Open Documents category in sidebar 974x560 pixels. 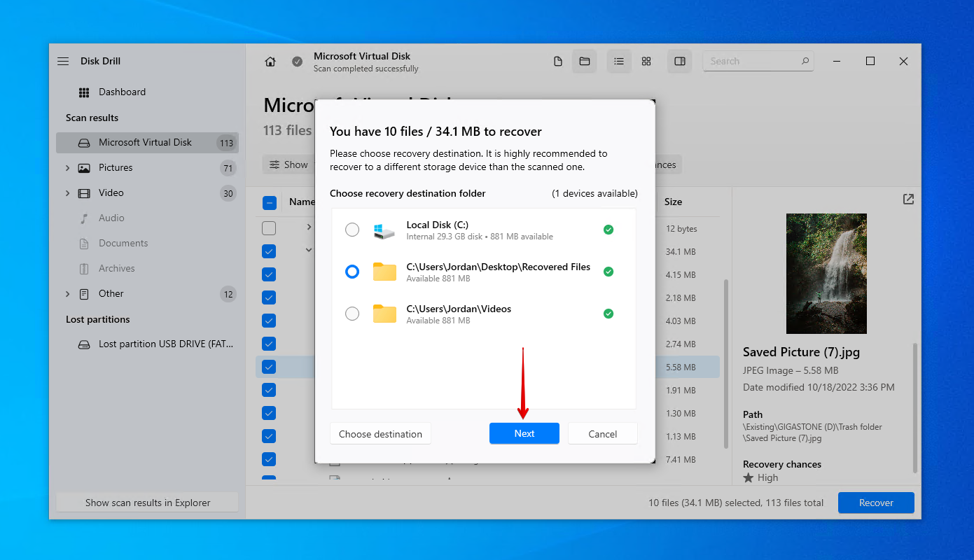(147, 244)
